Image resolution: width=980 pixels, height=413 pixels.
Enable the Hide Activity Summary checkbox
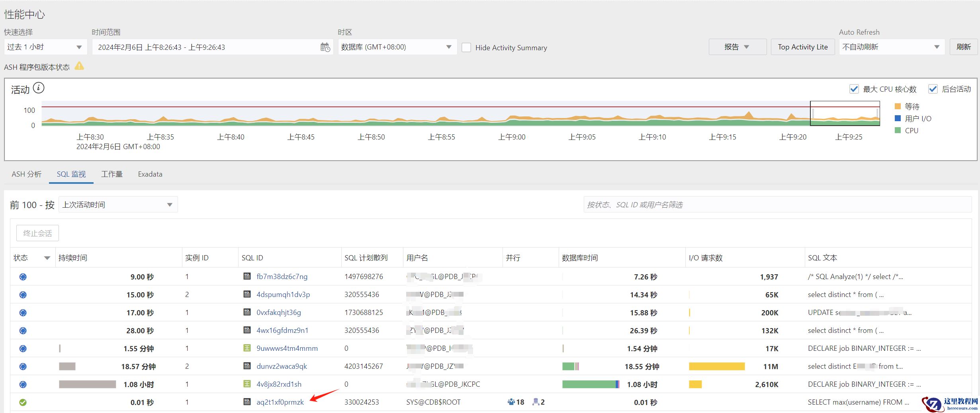pyautogui.click(x=466, y=47)
